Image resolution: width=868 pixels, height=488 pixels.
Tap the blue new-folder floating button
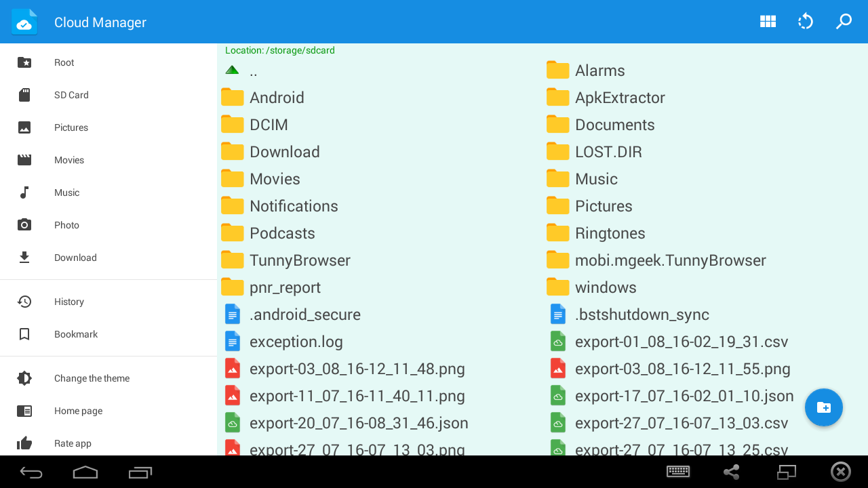tap(823, 407)
